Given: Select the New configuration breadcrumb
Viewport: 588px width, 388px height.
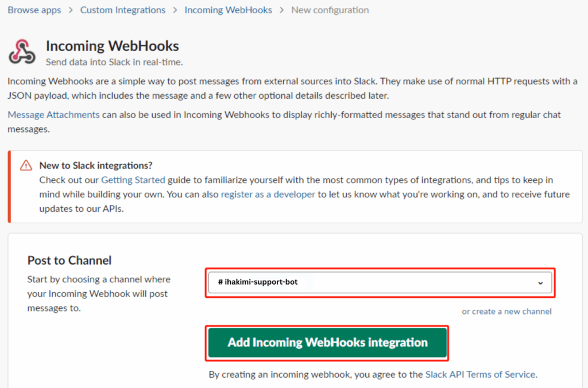Looking at the screenshot, I should point(330,10).
